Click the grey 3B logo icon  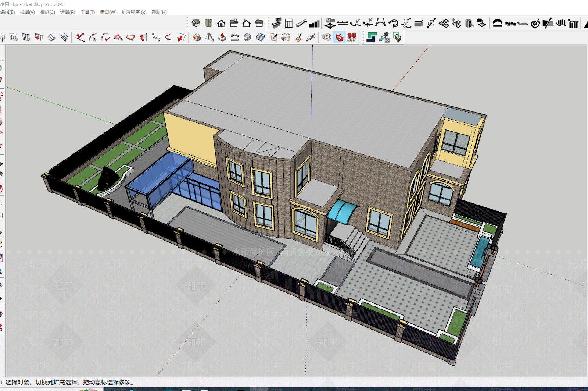click(326, 37)
